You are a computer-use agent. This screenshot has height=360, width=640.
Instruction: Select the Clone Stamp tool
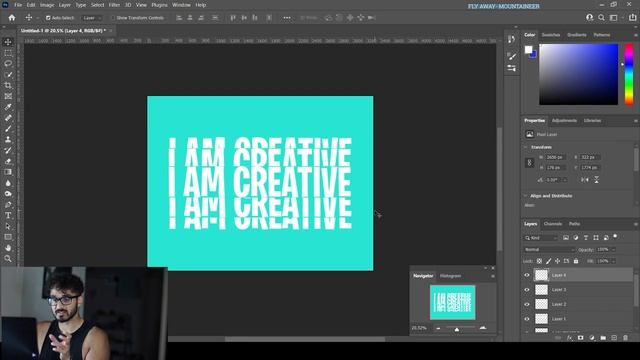8,140
